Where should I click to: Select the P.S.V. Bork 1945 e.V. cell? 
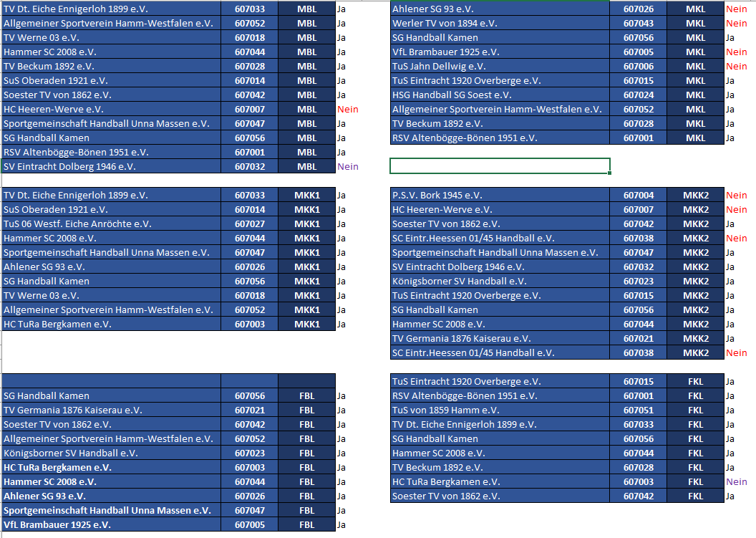(x=437, y=196)
